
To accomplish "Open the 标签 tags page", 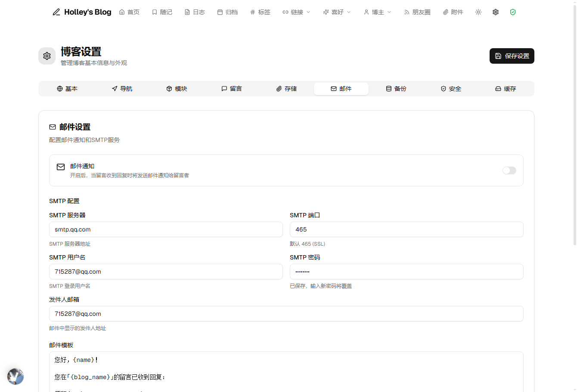I will point(260,12).
